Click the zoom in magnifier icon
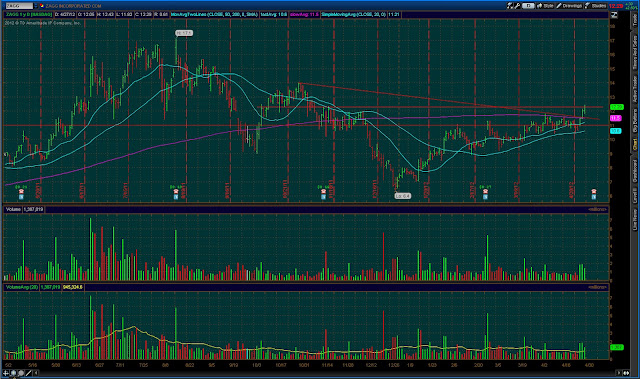Viewport: 640px width, 379px height. pos(13,373)
